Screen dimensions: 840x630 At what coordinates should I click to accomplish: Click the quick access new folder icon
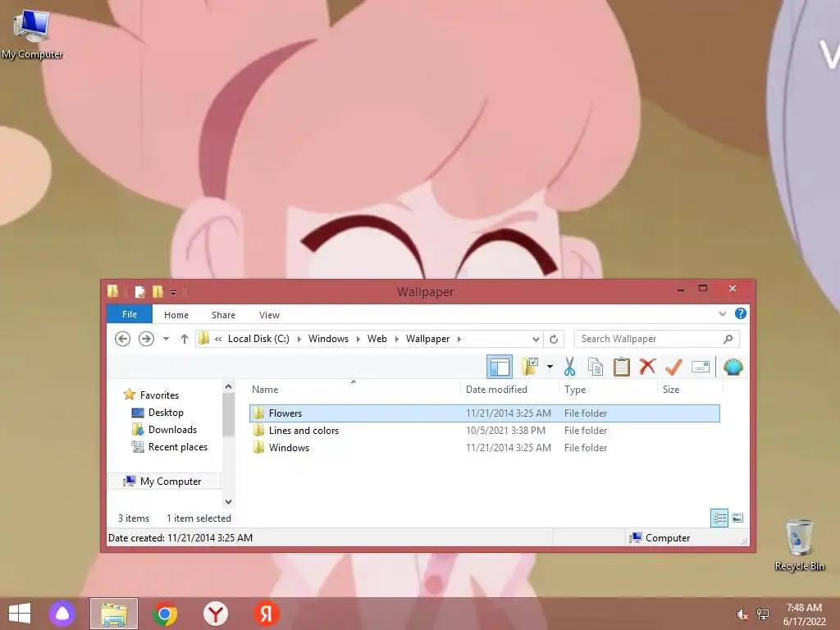point(157,291)
